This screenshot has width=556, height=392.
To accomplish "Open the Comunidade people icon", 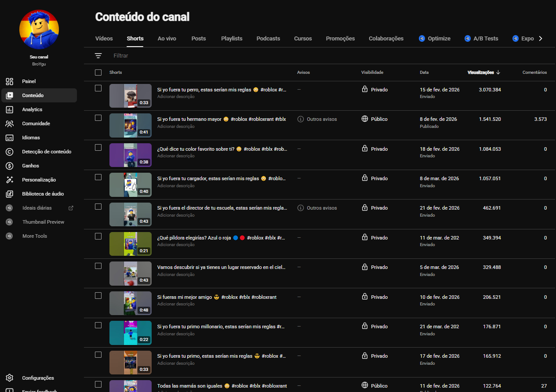I will [10, 123].
